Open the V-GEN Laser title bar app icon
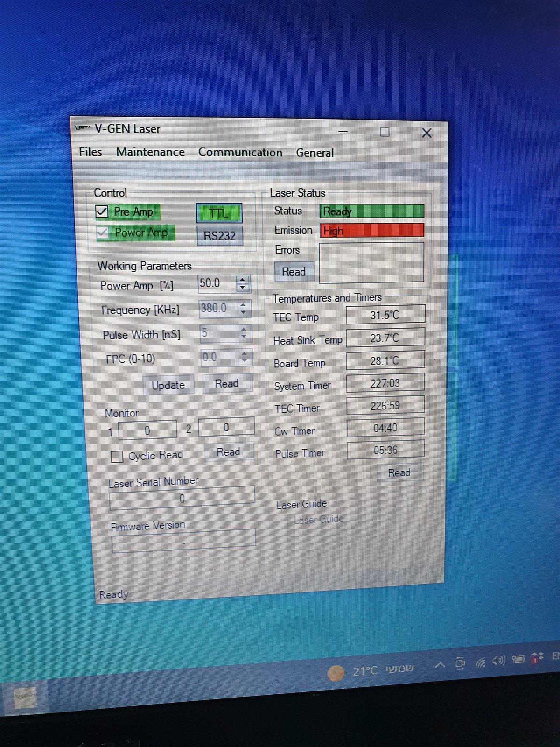This screenshot has height=747, width=560. coord(82,127)
